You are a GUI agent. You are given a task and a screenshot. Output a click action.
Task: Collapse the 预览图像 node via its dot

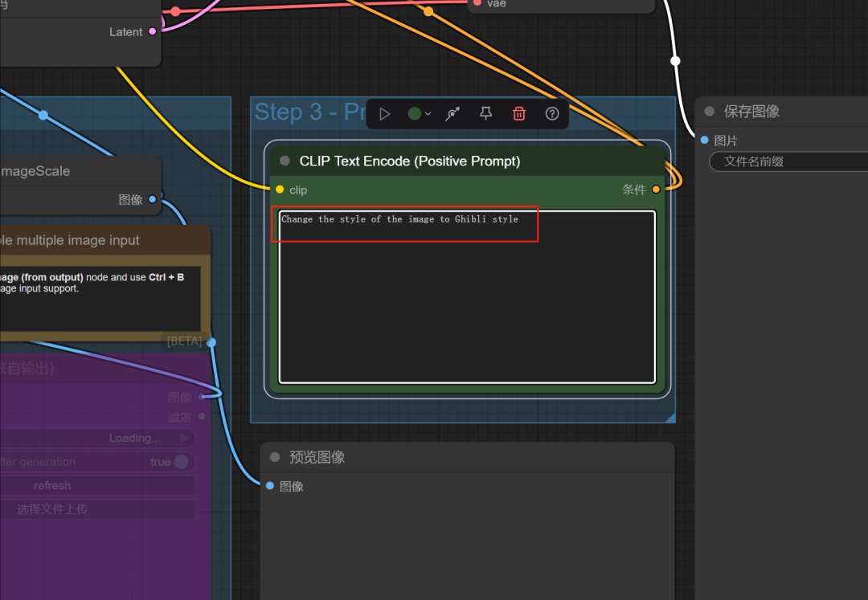pyautogui.click(x=275, y=457)
